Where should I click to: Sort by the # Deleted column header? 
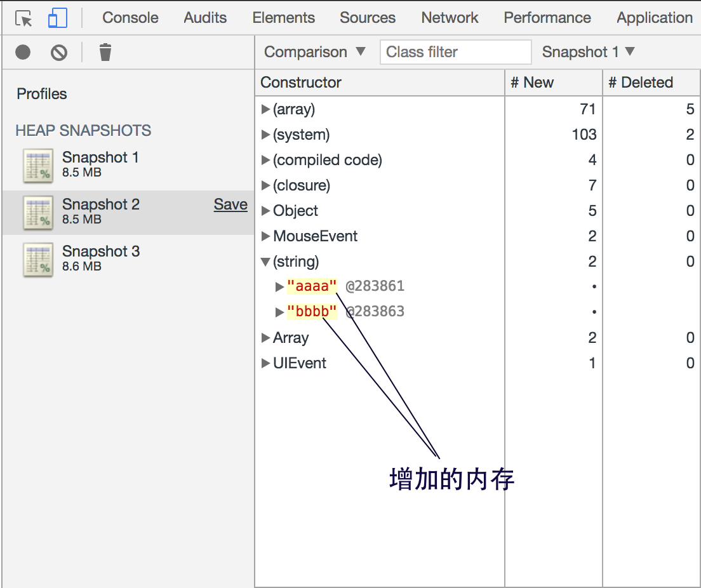coord(652,83)
